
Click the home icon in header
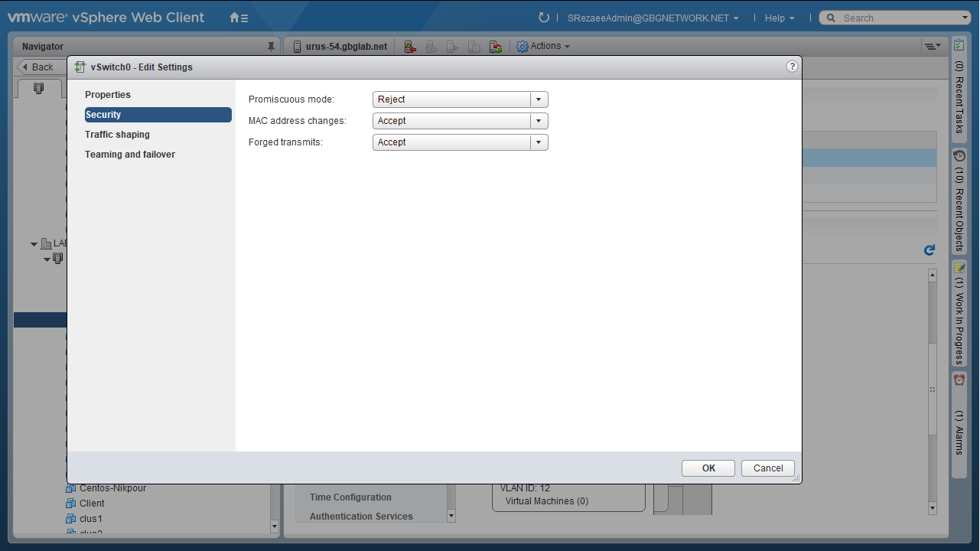pyautogui.click(x=238, y=18)
